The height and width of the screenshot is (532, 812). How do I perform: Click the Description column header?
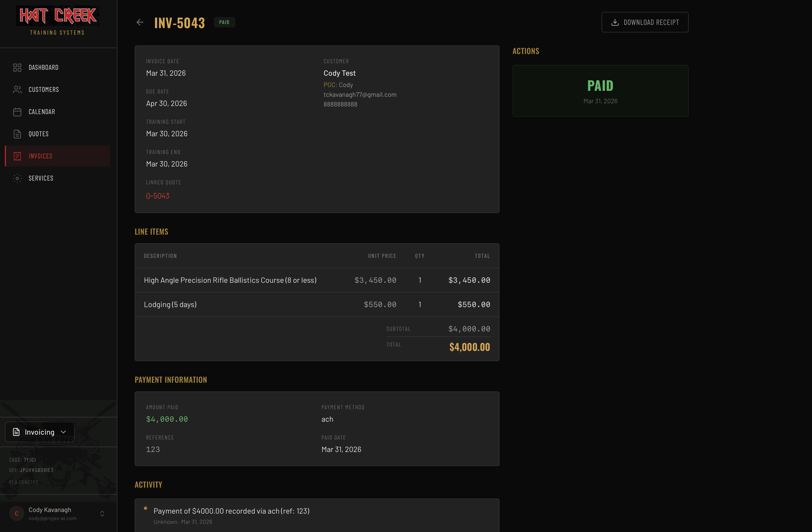[160, 256]
